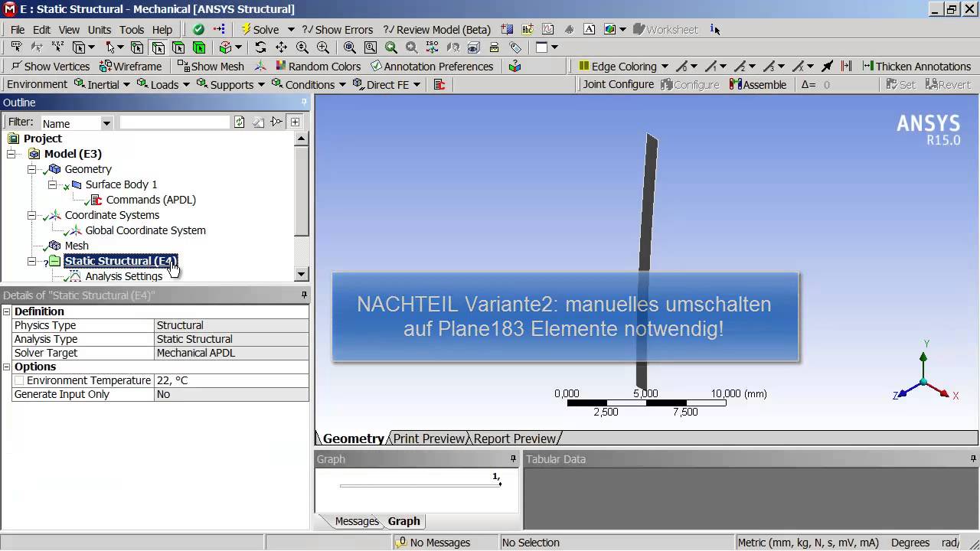Click Review Model (Beta)
Image resolution: width=980 pixels, height=551 pixels.
click(x=437, y=29)
